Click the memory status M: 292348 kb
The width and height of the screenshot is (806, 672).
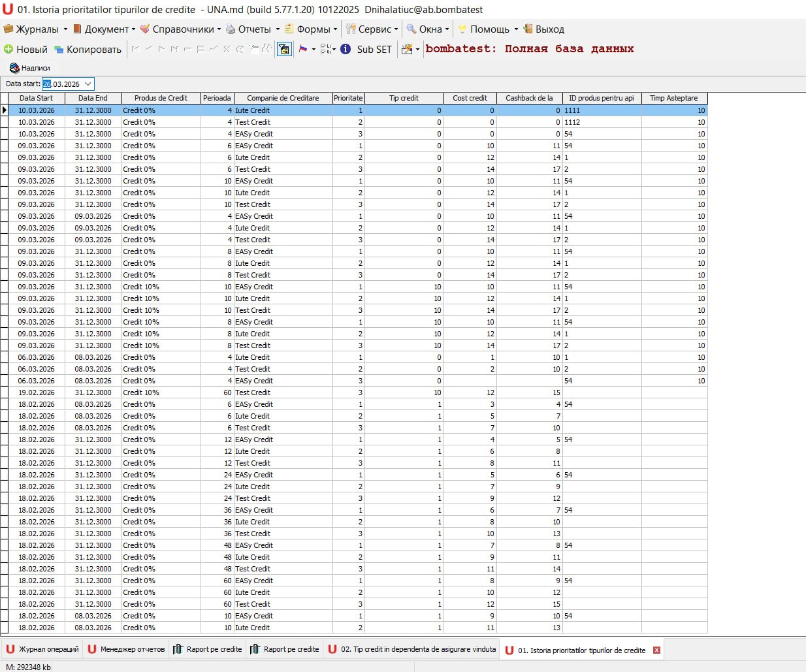tap(28, 667)
